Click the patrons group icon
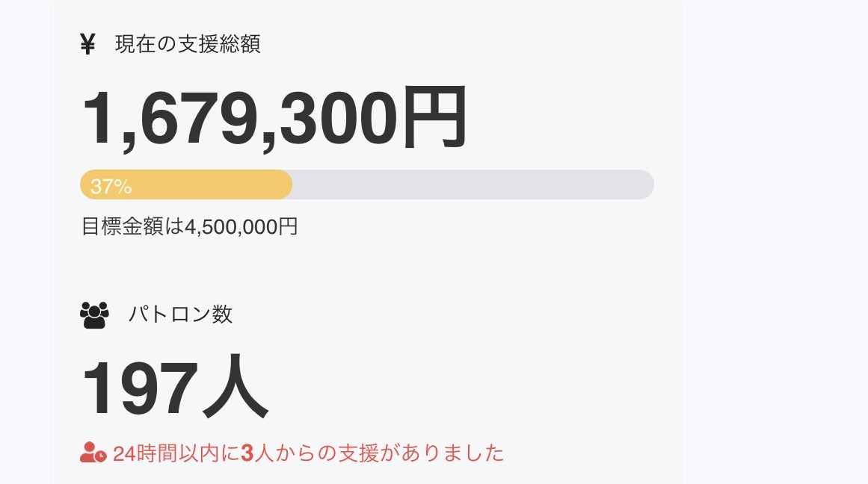868x484 pixels. coord(94,314)
